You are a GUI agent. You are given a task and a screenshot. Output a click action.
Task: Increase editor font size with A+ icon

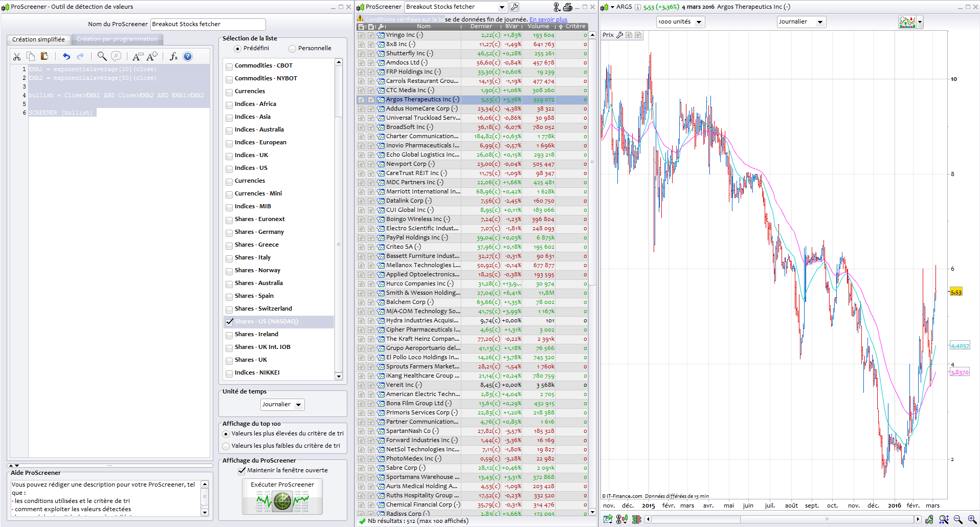(x=152, y=56)
